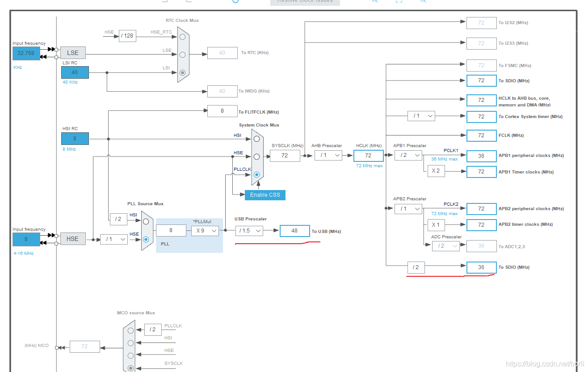Image resolution: width=588 pixels, height=372 pixels.
Task: Click the APB2 timer X 1 multiplier box
Action: coord(436,225)
